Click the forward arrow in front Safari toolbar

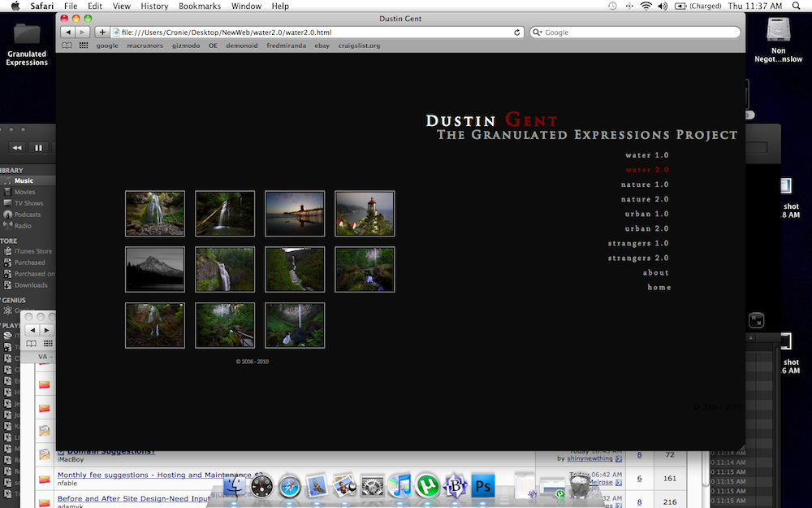point(82,33)
